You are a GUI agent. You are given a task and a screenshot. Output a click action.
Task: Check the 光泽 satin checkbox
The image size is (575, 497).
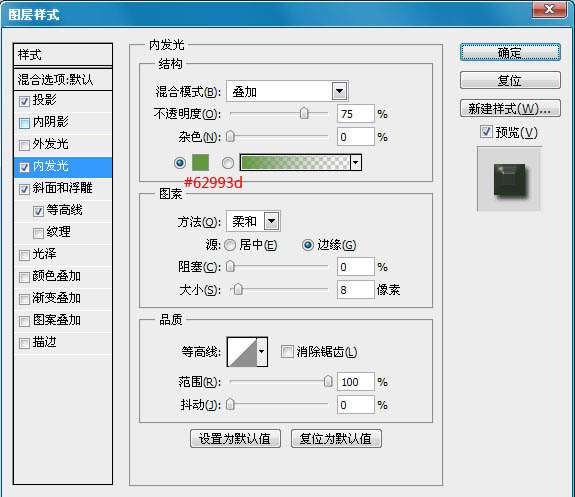click(24, 255)
